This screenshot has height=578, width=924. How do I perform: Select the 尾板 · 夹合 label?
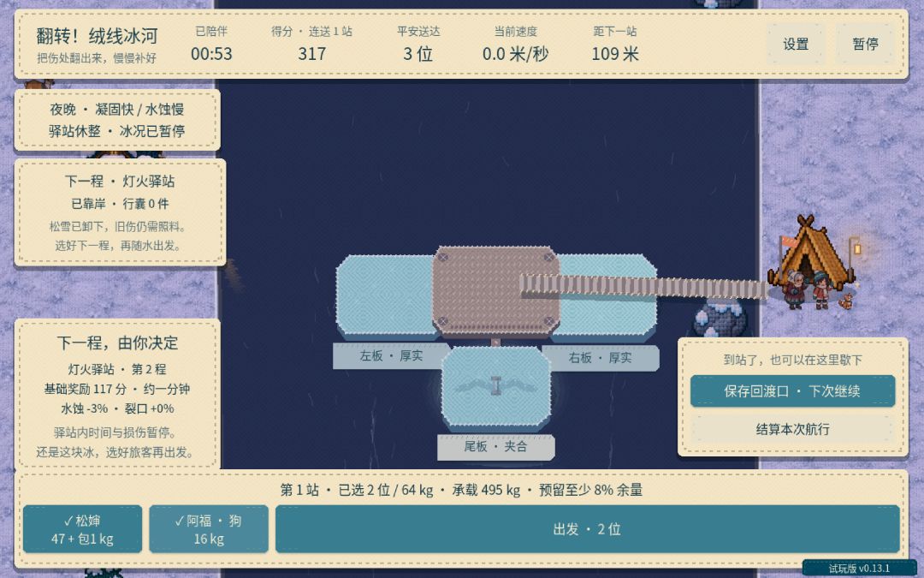point(495,446)
